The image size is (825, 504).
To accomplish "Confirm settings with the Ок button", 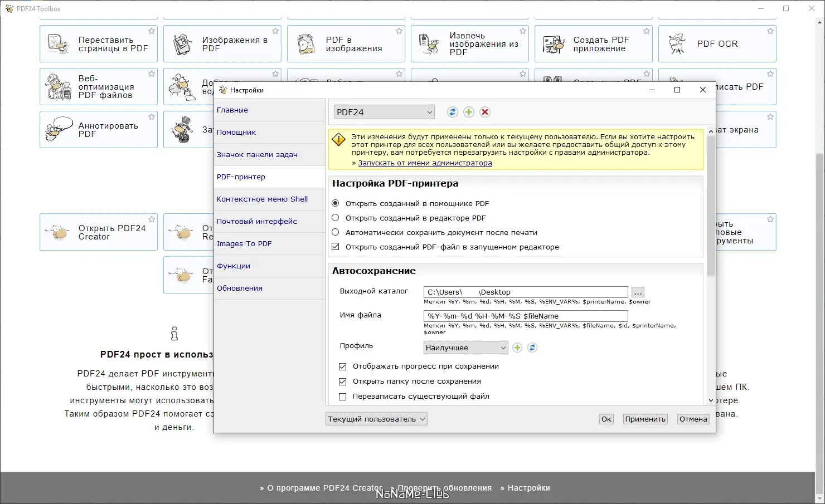I will 606,419.
